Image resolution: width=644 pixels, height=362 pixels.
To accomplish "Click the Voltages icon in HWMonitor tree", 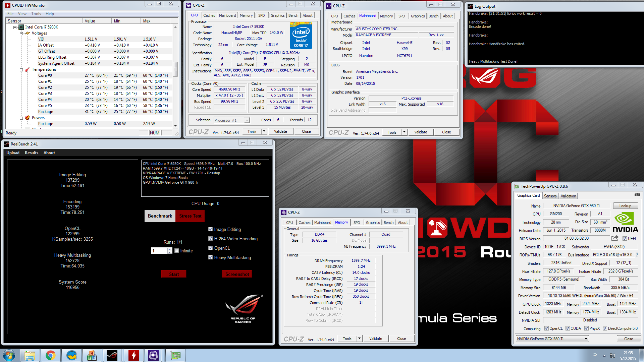I will click(x=28, y=33).
